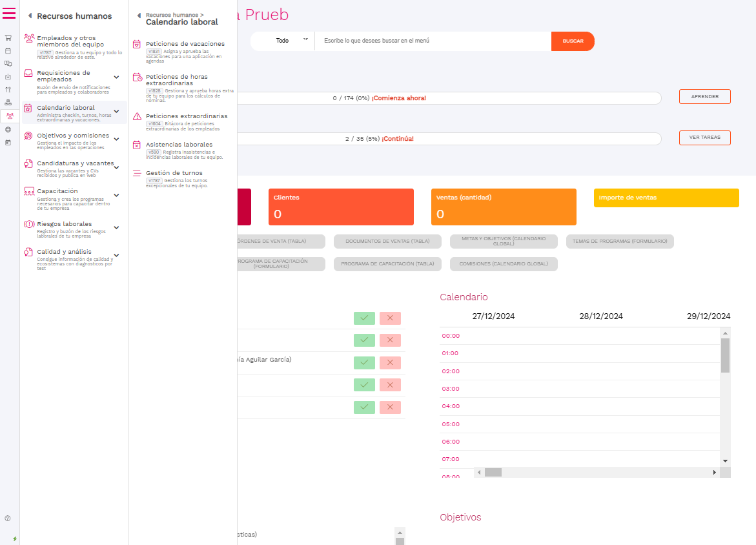Approve the first request with green checkmark
Viewport: 756px width, 545px height.
(x=364, y=318)
